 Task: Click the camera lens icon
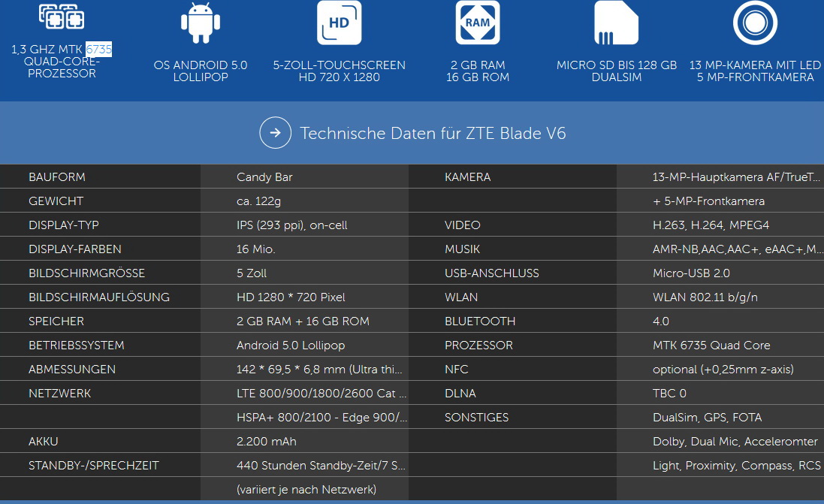point(755,23)
